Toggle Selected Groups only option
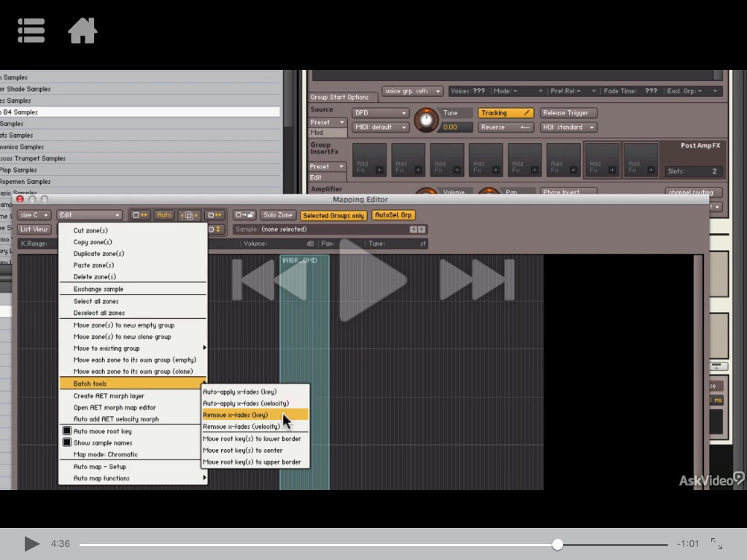The image size is (747, 560). pos(333,215)
